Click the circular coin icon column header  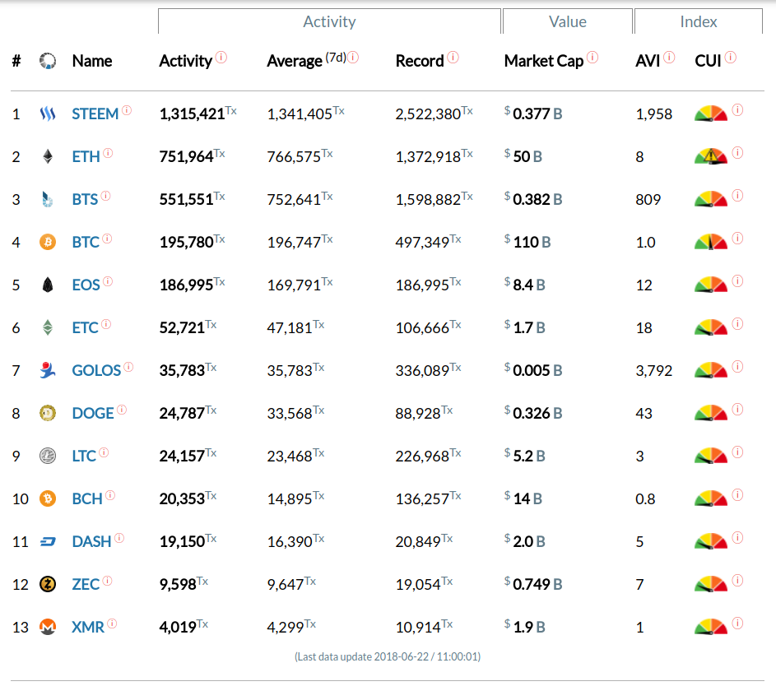(48, 61)
